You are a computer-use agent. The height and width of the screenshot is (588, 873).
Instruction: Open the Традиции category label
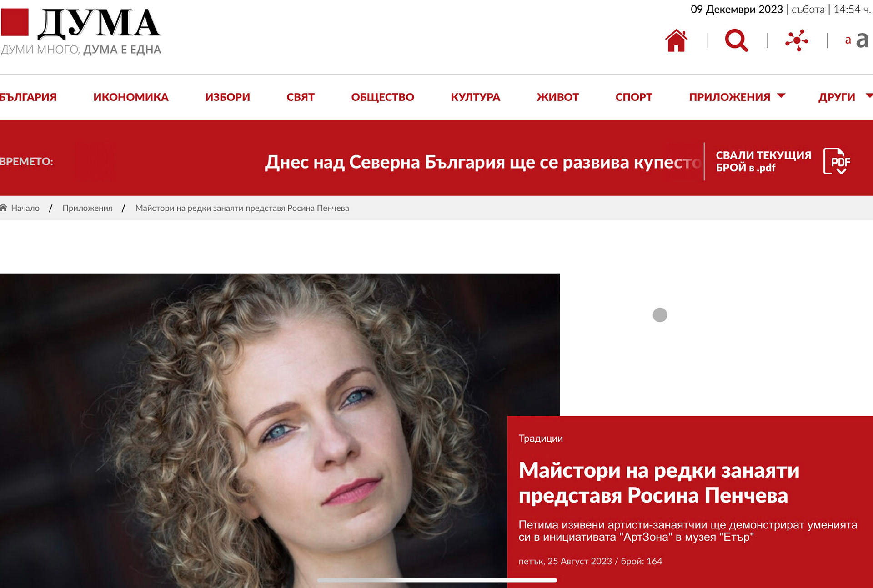pyautogui.click(x=541, y=439)
